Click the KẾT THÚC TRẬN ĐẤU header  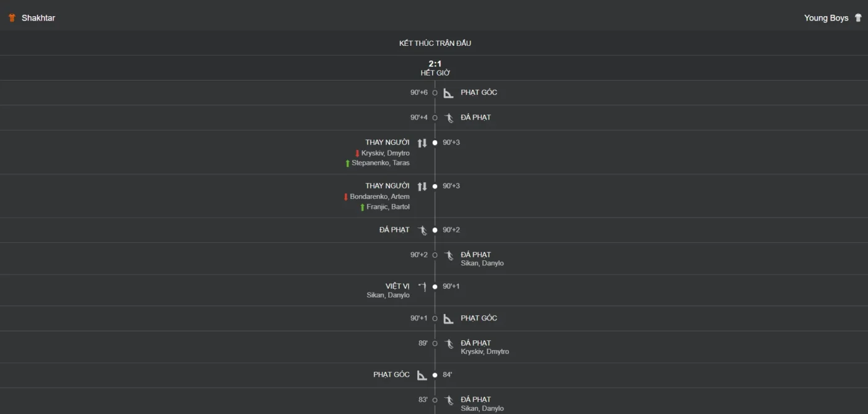[435, 43]
